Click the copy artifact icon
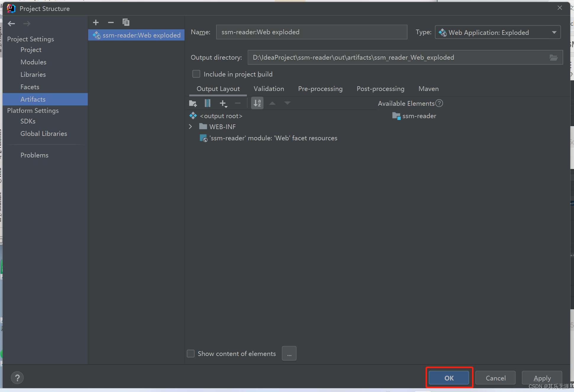This screenshot has width=574, height=392. click(126, 22)
